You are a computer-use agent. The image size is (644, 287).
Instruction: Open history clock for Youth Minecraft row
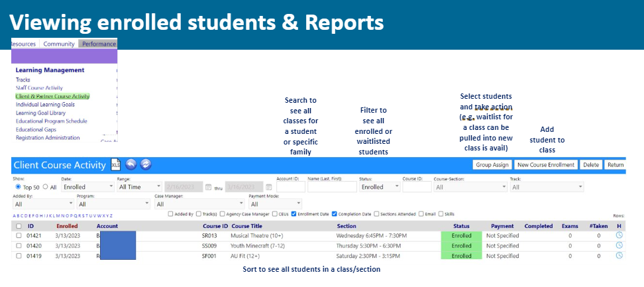click(x=619, y=245)
